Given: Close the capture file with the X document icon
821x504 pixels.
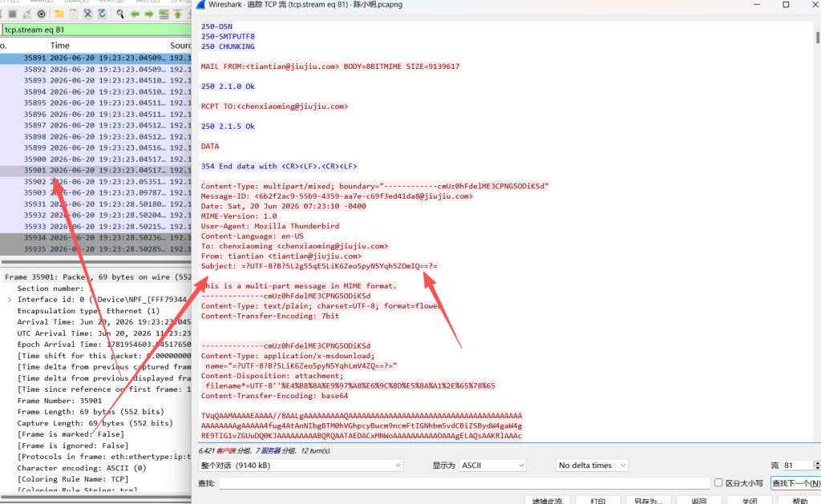Looking at the screenshot, I should point(88,14).
